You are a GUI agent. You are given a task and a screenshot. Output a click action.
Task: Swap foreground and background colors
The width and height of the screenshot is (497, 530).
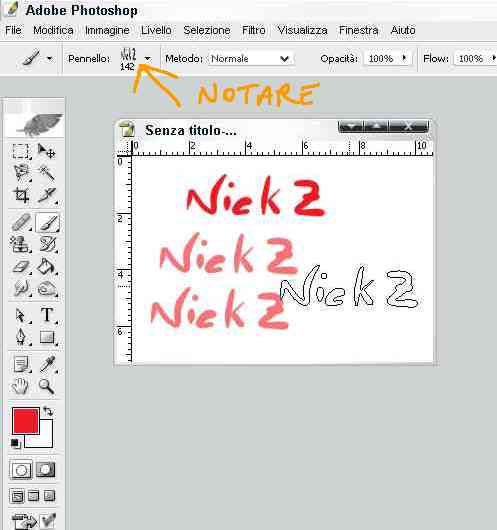pos(48,412)
